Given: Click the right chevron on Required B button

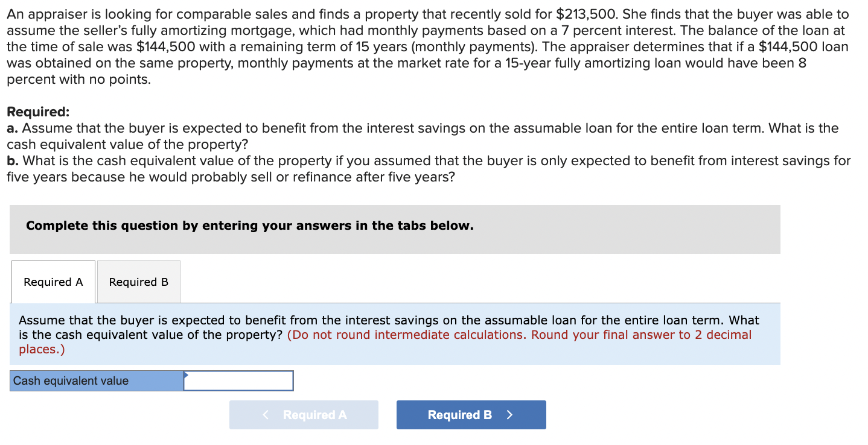Looking at the screenshot, I should tap(508, 415).
